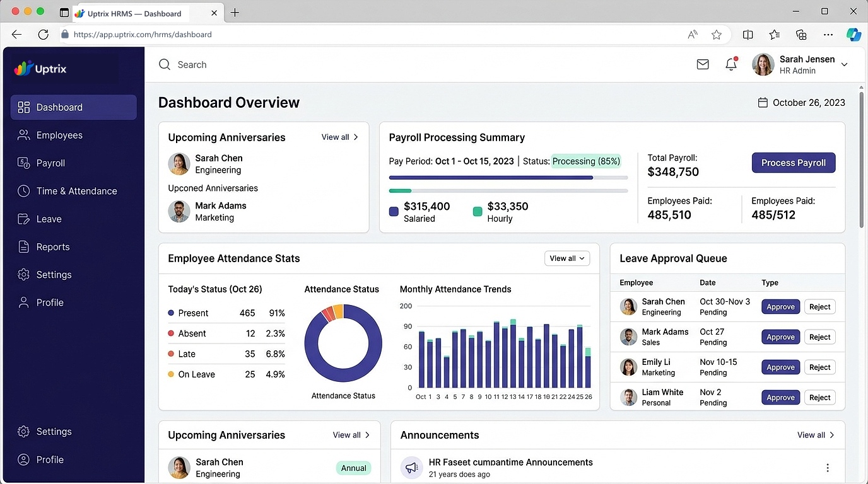Expand Sarah Jensen account menu chevron
The width and height of the screenshot is (868, 484).
click(845, 64)
